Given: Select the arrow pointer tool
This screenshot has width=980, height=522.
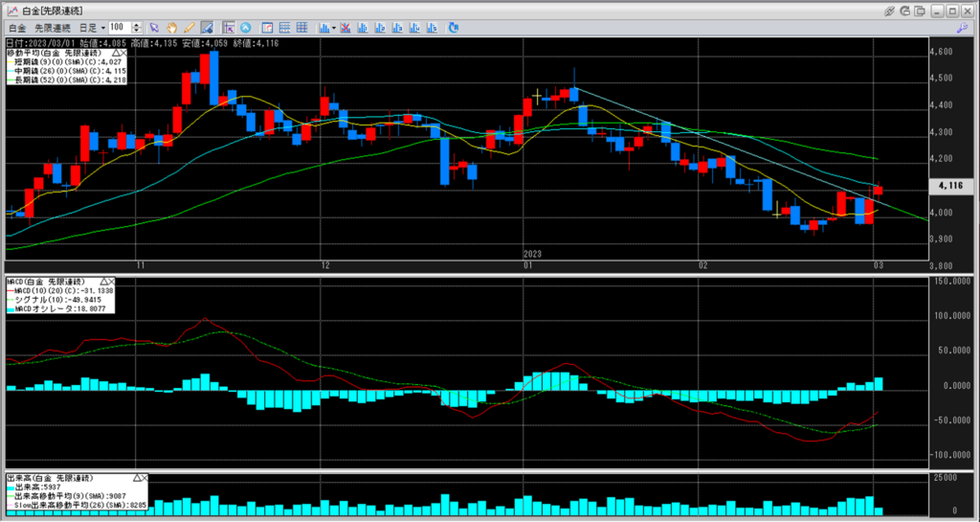Looking at the screenshot, I should pos(154,28).
